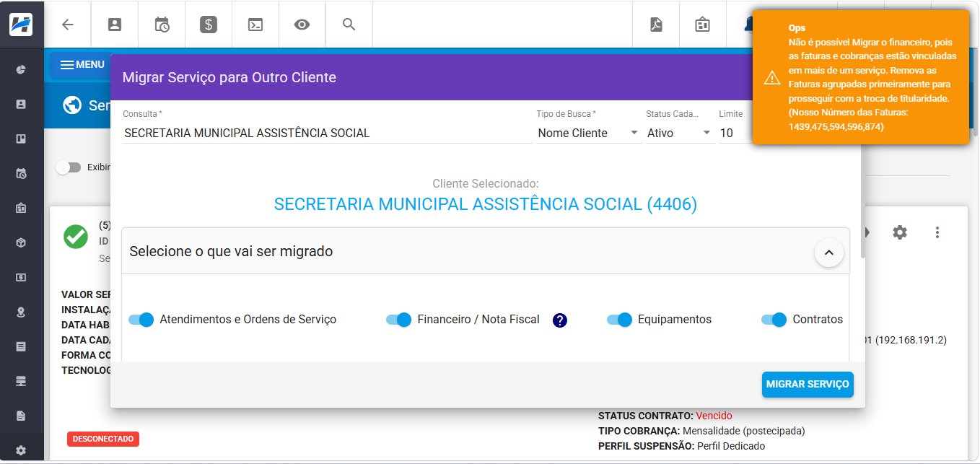The height and width of the screenshot is (464, 980).
Task: Open the settings gear sidebar icon
Action: click(21, 450)
